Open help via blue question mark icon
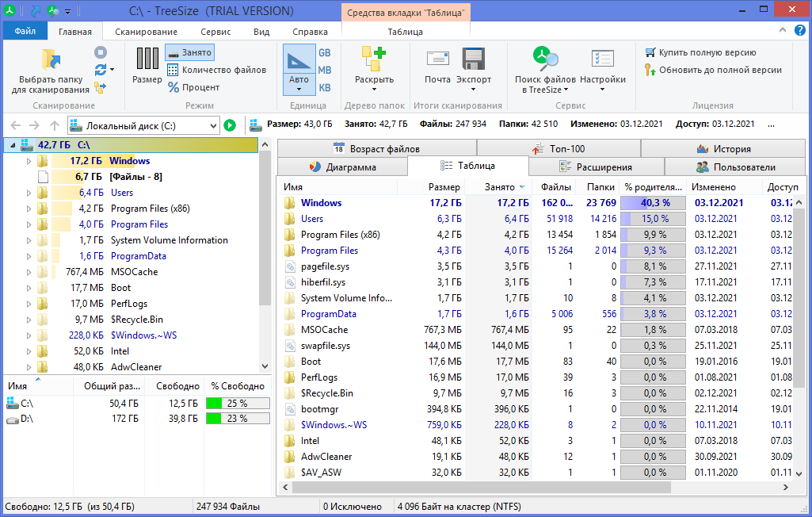This screenshot has height=517, width=812. tap(800, 31)
